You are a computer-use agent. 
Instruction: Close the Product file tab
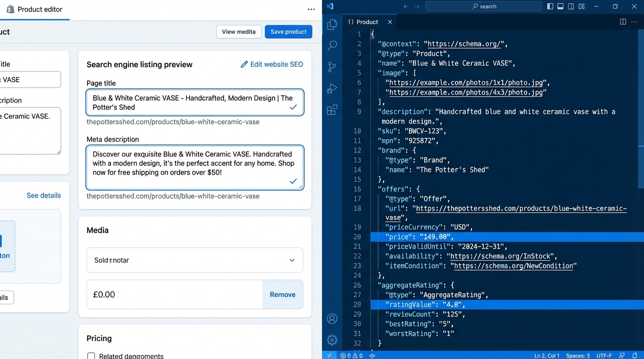(x=390, y=22)
